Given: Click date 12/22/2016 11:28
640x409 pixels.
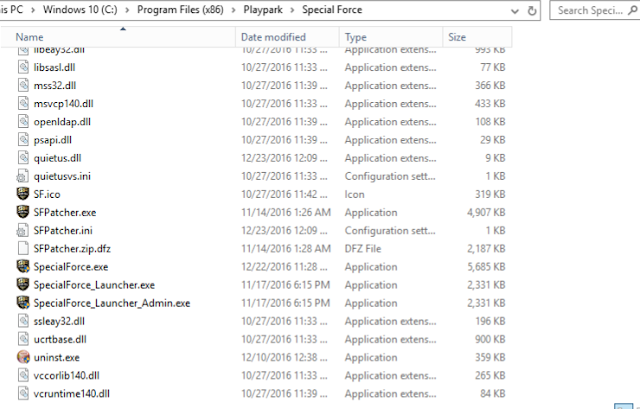Looking at the screenshot, I should coord(284,267).
